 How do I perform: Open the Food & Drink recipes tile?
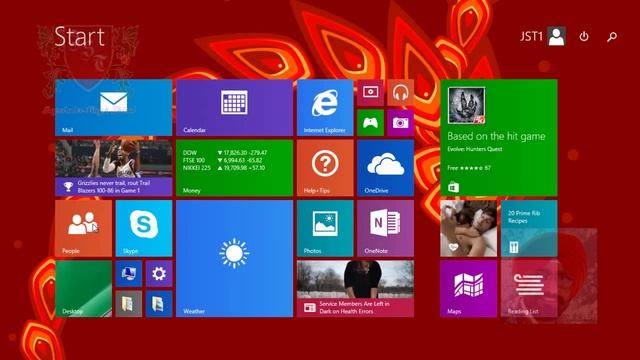pyautogui.click(x=529, y=229)
